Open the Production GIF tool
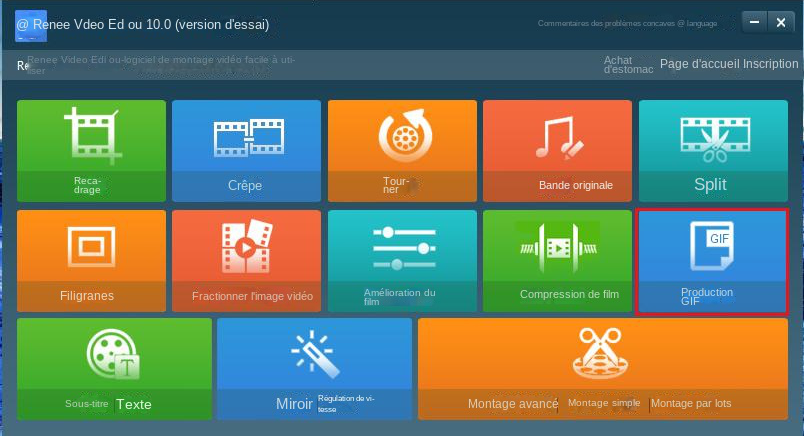Image resolution: width=804 pixels, height=436 pixels. 712,259
